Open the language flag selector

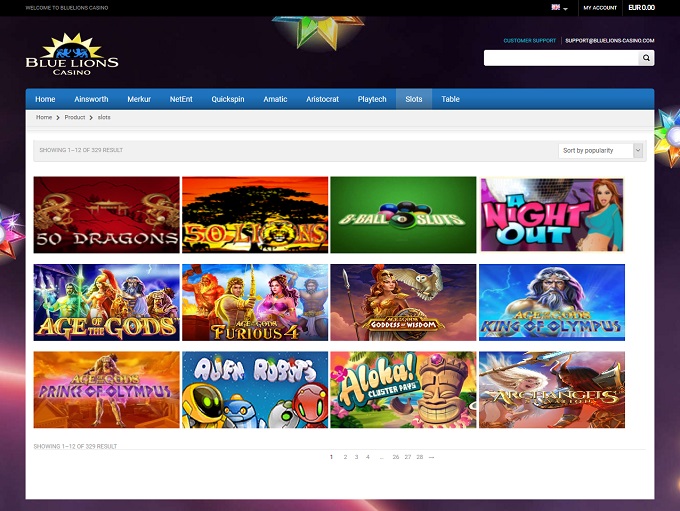[x=559, y=7]
